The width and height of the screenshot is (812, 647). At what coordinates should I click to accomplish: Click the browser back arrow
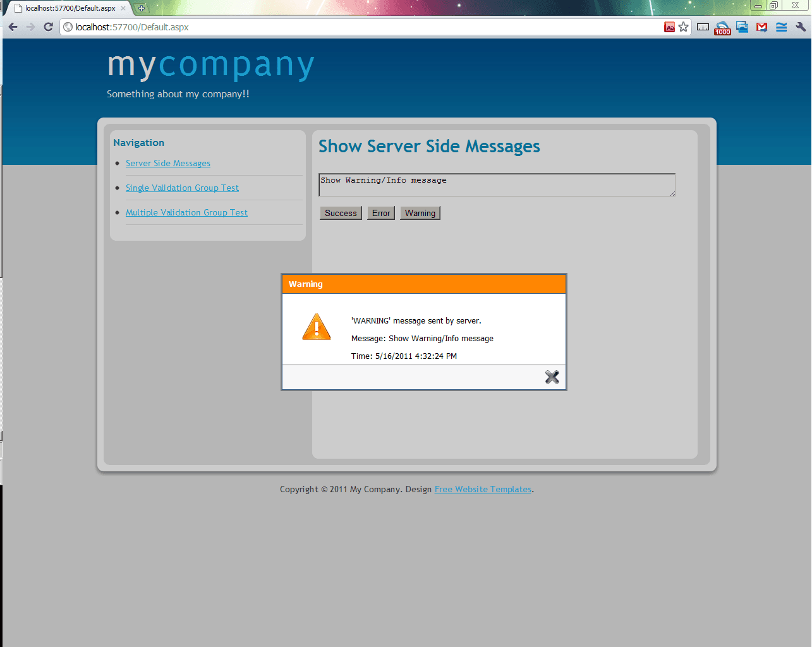(x=13, y=27)
